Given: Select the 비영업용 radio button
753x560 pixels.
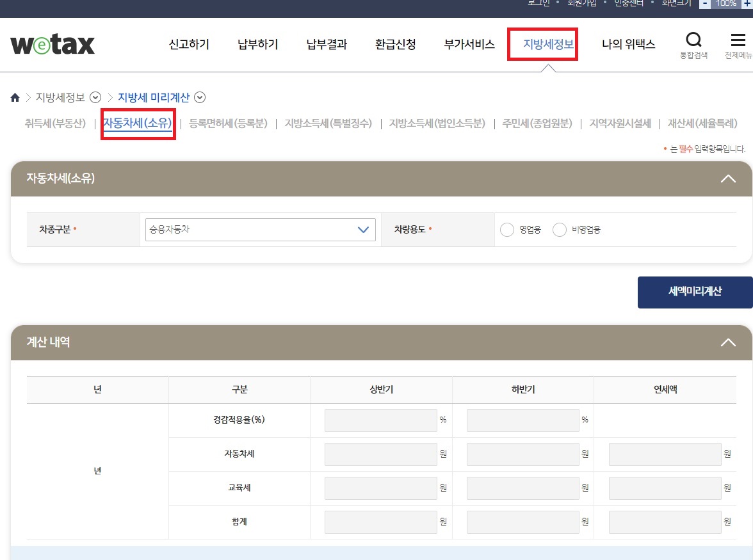Looking at the screenshot, I should 560,230.
